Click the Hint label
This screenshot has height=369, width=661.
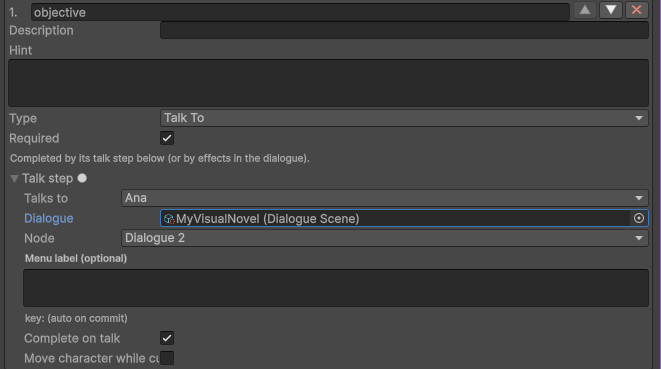click(21, 51)
